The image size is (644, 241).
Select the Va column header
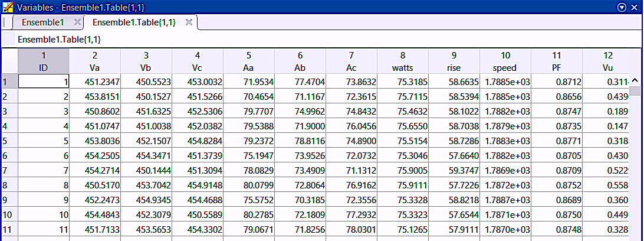[95, 61]
